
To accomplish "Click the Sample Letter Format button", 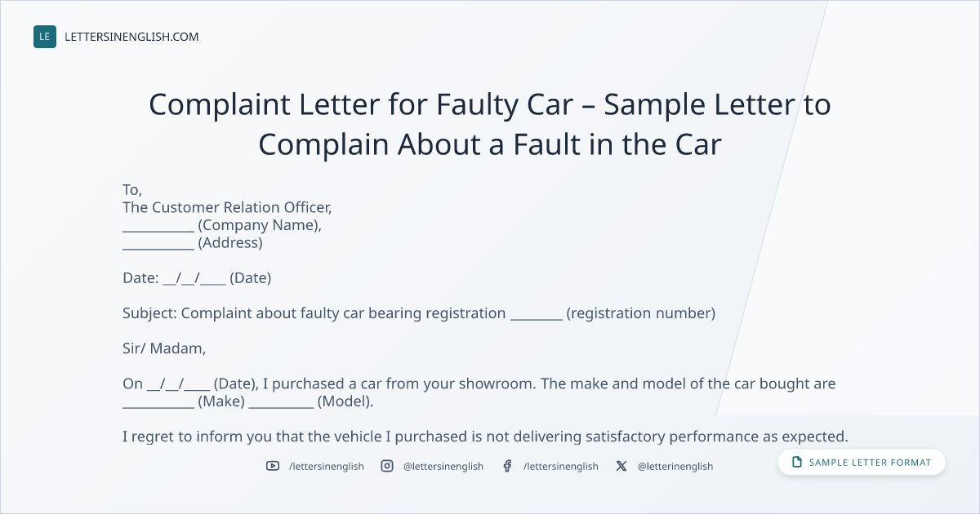I will pyautogui.click(x=862, y=463).
